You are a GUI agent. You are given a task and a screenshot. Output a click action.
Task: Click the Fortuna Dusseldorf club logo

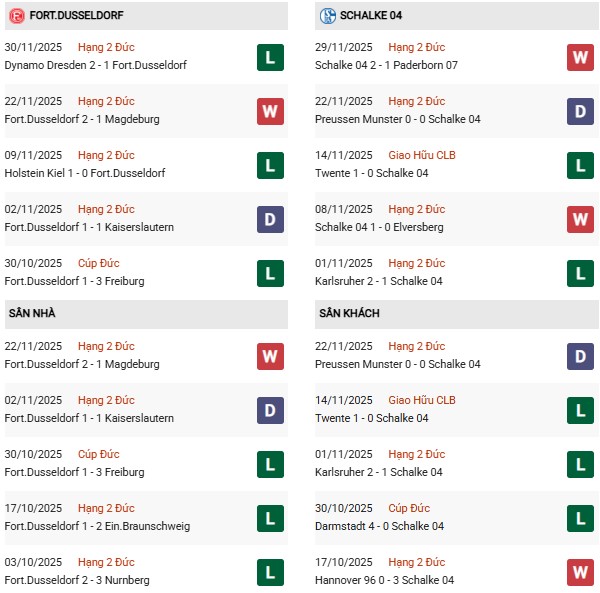click(x=16, y=16)
